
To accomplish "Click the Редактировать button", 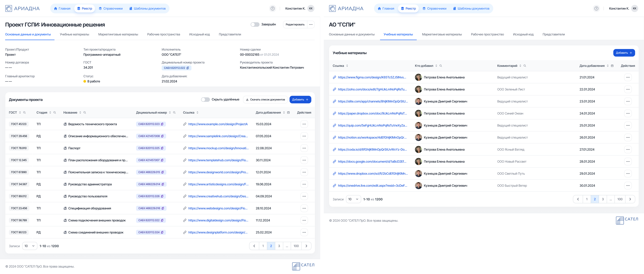I will click(x=295, y=25).
